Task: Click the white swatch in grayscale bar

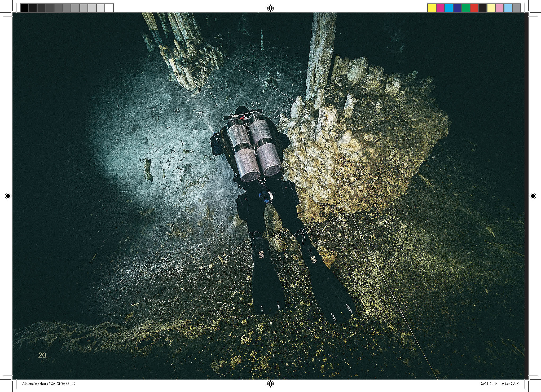Action: (109, 8)
